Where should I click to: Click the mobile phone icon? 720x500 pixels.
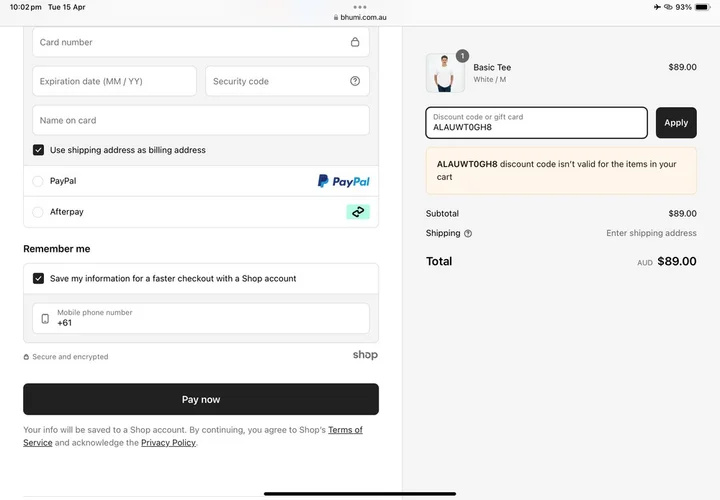point(45,318)
